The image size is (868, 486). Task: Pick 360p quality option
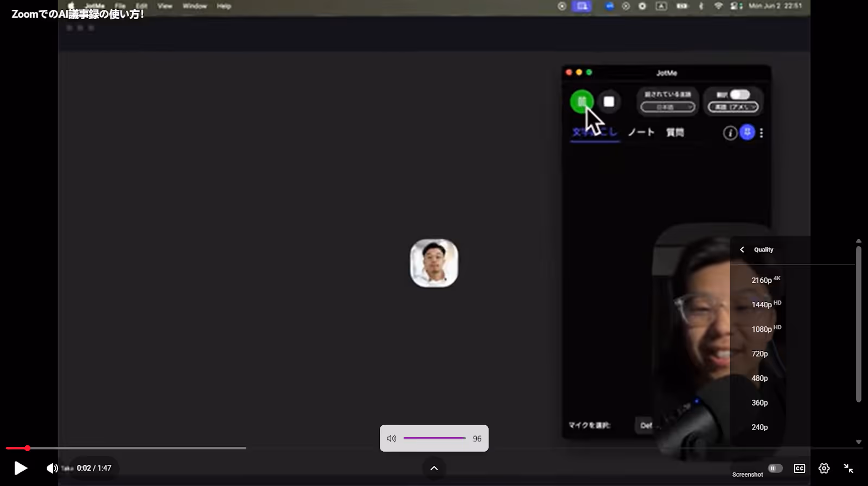pyautogui.click(x=759, y=402)
